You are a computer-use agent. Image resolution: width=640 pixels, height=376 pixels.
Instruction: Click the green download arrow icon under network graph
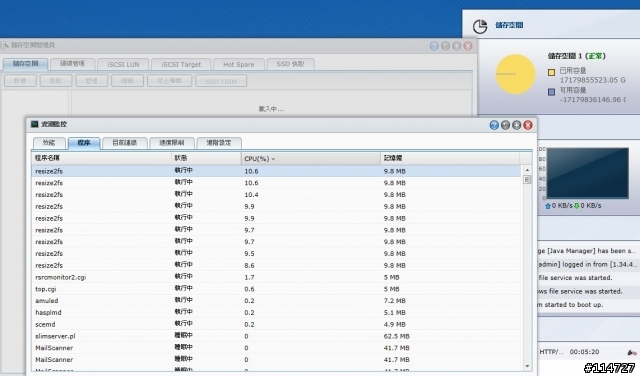[577, 206]
